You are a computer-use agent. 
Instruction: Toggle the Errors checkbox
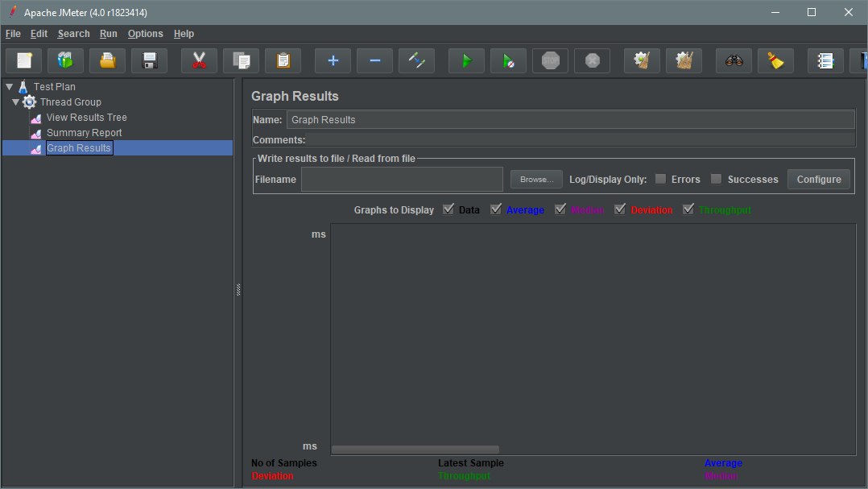coord(660,179)
